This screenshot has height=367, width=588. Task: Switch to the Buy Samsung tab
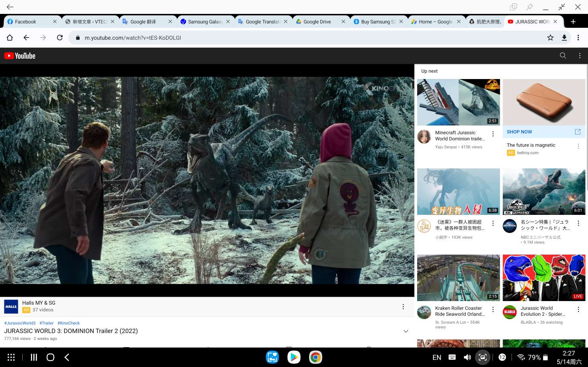(378, 22)
